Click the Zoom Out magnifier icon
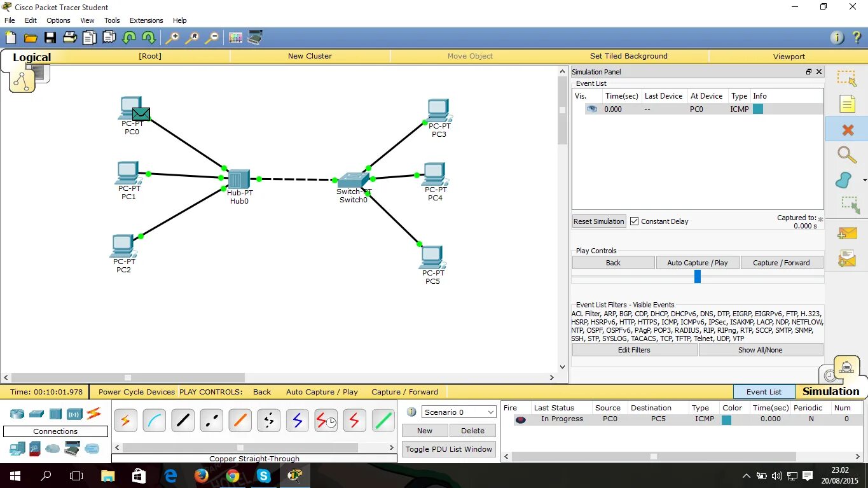Image resolution: width=868 pixels, height=488 pixels. pos(212,38)
